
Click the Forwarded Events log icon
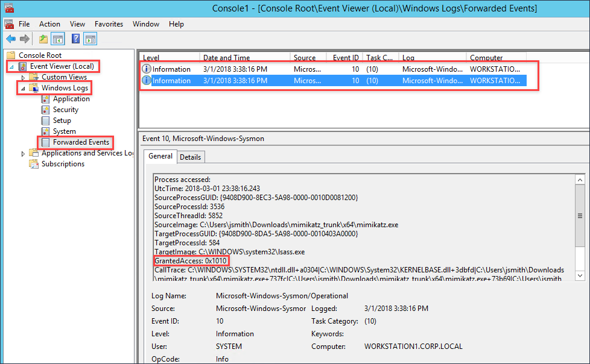pyautogui.click(x=45, y=142)
